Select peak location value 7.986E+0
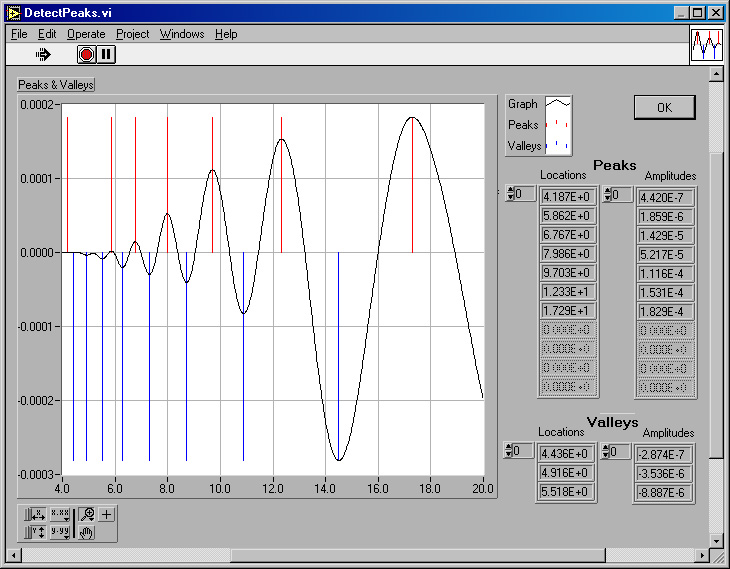The width and height of the screenshot is (730, 569). (568, 254)
